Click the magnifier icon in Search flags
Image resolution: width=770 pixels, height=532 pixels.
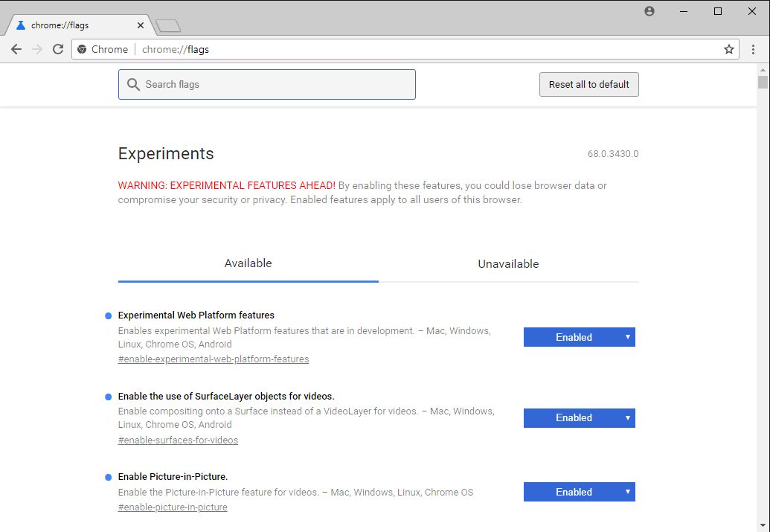point(133,85)
